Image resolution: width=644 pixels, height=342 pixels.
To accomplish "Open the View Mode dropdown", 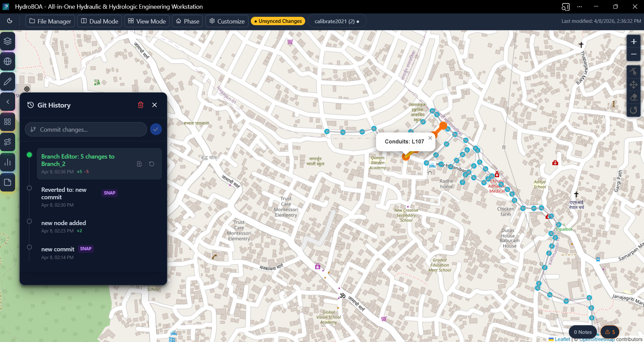I will [147, 21].
